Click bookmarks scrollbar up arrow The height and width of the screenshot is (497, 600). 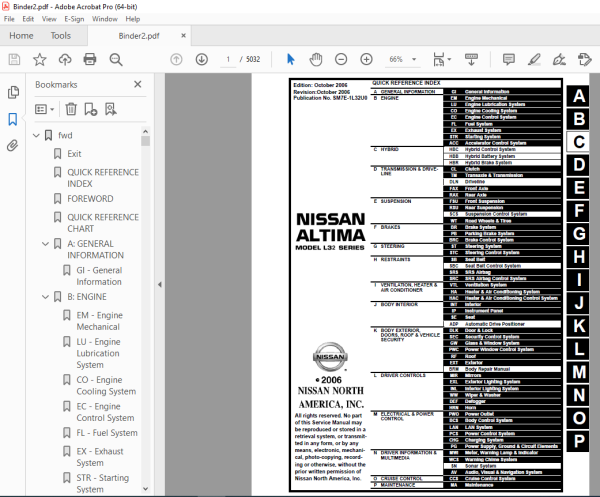click(145, 132)
